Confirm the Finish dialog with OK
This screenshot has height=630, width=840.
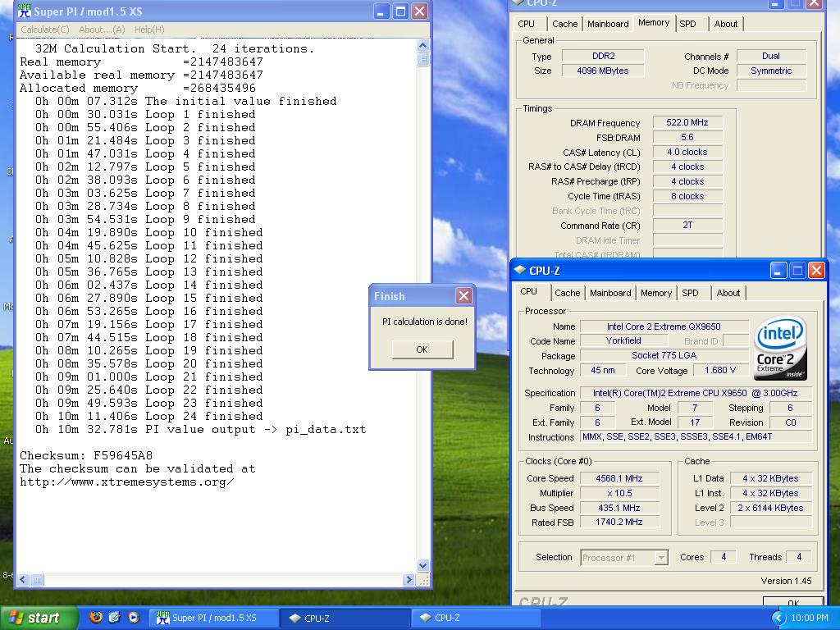(x=422, y=349)
